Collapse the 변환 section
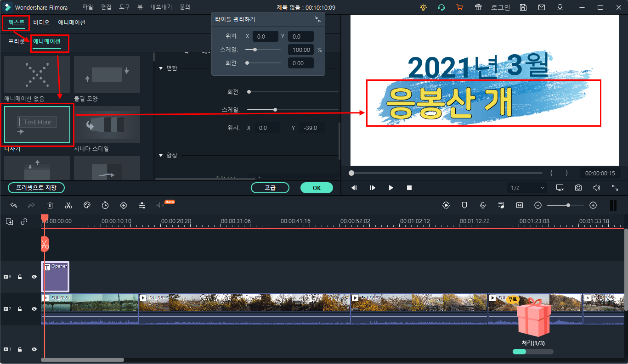The height and width of the screenshot is (364, 628). click(x=161, y=68)
